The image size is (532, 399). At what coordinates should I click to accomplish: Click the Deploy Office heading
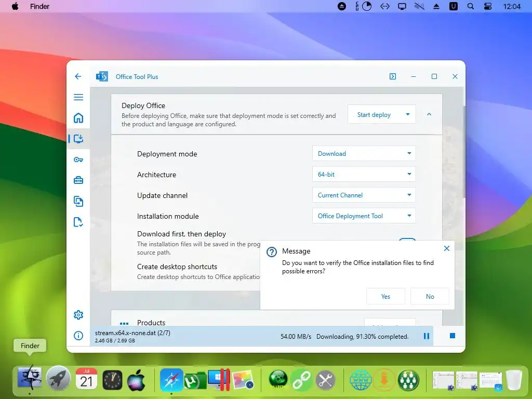click(x=143, y=105)
